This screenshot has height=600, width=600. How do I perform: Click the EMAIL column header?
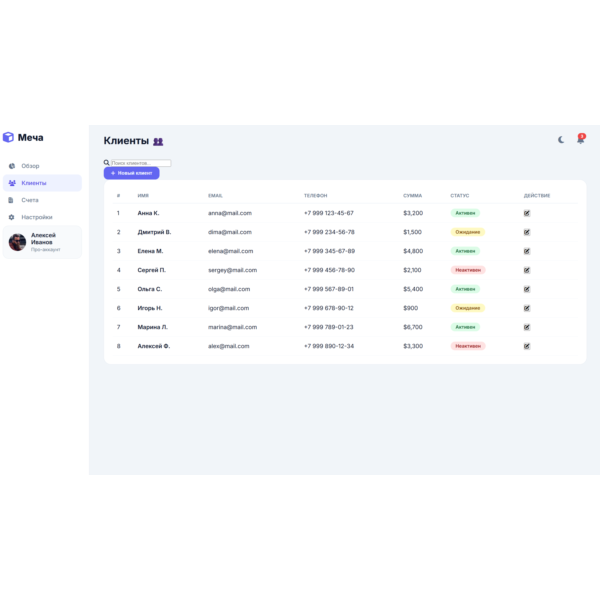pos(215,196)
